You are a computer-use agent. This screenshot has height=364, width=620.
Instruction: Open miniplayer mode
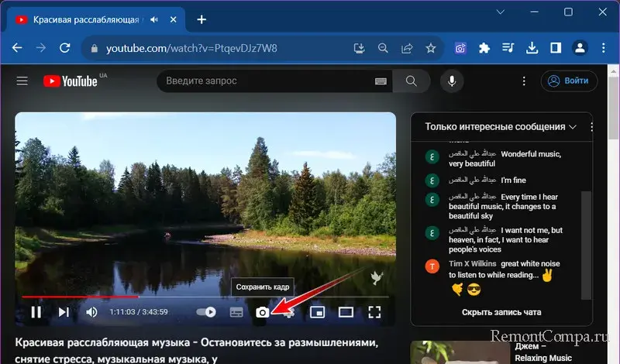[x=317, y=312]
